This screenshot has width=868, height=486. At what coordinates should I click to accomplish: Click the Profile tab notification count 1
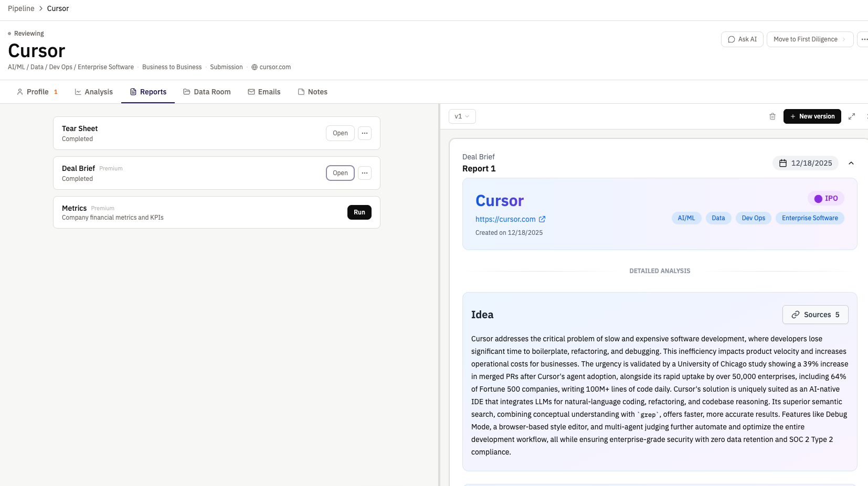click(56, 92)
